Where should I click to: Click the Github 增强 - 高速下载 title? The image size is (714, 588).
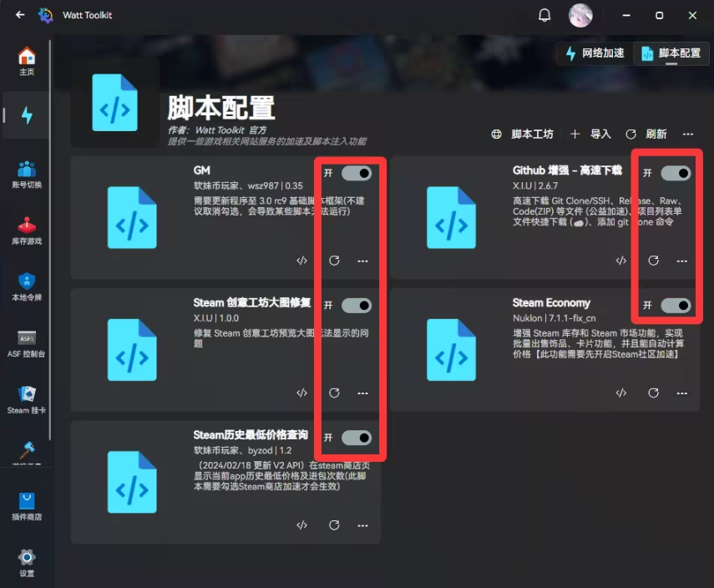pyautogui.click(x=567, y=170)
